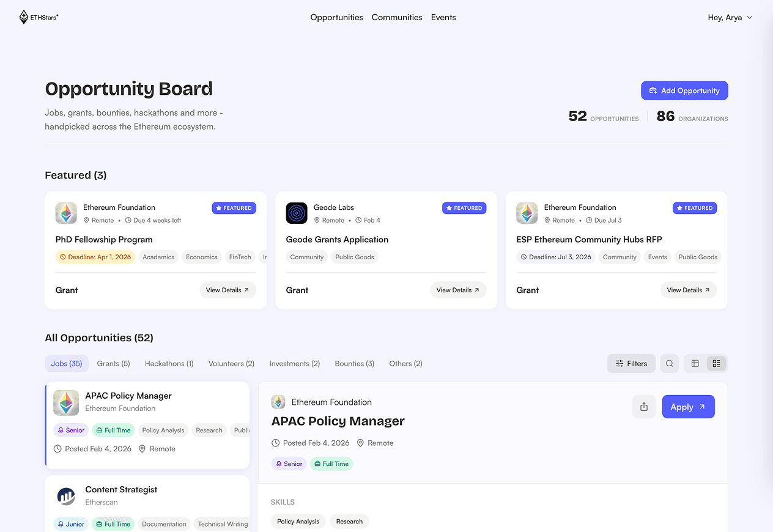
Task: Open the Filters panel
Action: (x=631, y=363)
